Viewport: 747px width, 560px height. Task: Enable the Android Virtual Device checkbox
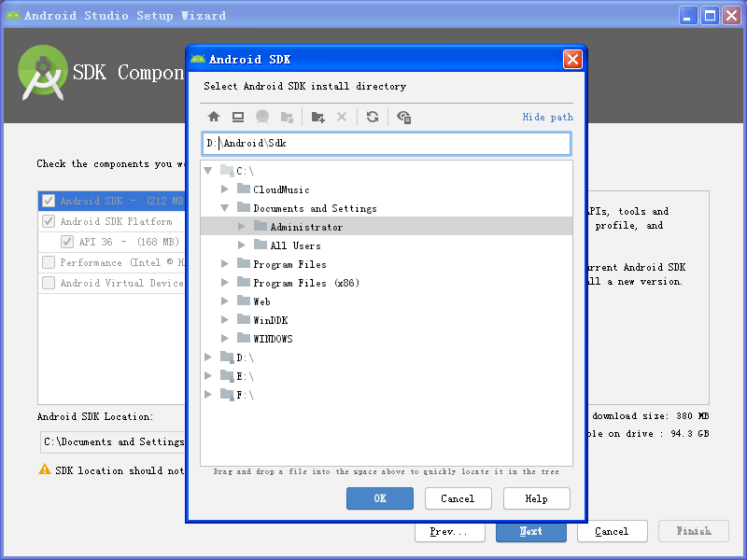tap(49, 283)
